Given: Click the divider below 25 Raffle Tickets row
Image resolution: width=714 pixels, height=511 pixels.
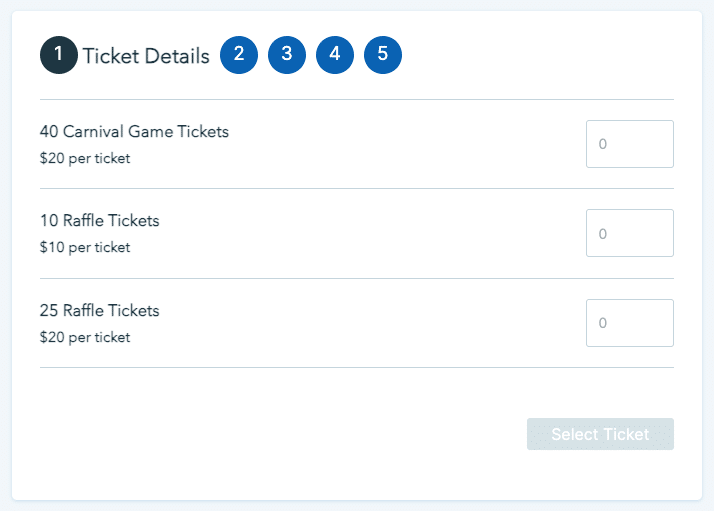Looking at the screenshot, I should (x=356, y=367).
